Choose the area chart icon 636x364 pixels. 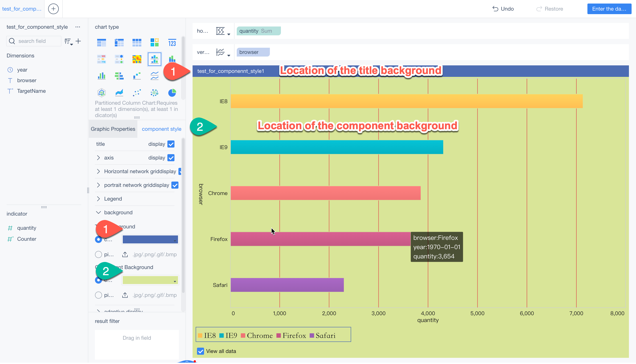[x=119, y=93]
